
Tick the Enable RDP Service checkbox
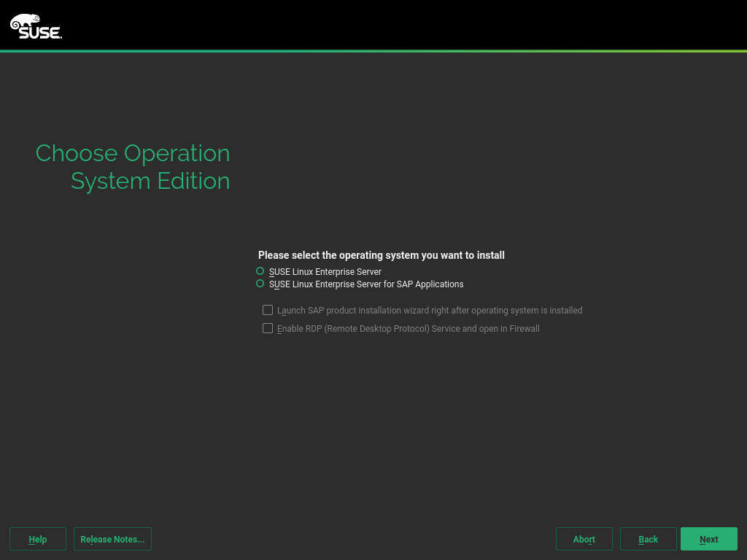[x=268, y=328]
